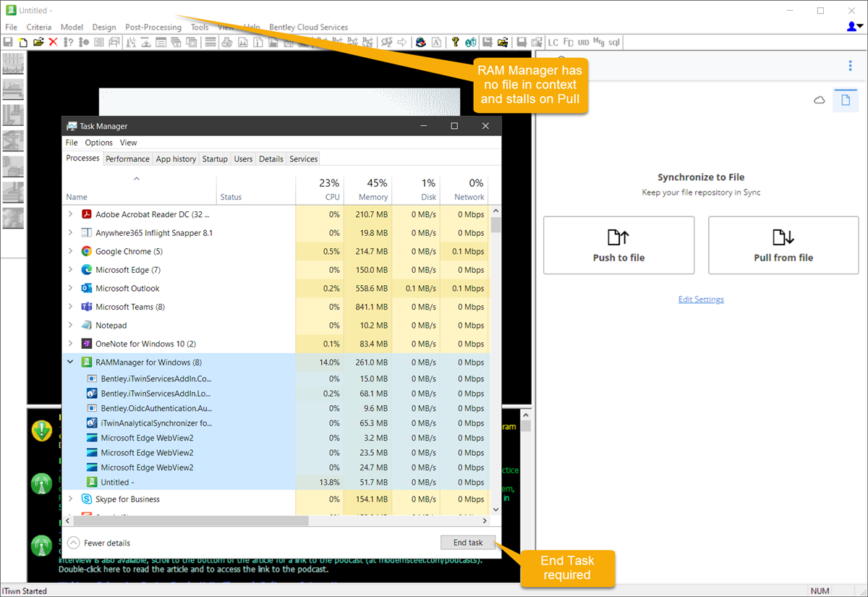
Task: Open the Startup tab in Task Manager
Action: pyautogui.click(x=215, y=159)
